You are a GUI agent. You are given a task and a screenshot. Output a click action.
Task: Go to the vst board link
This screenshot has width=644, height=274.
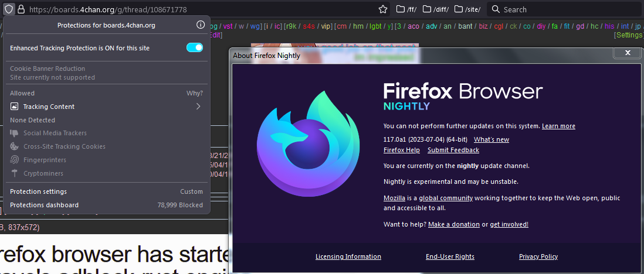click(228, 26)
